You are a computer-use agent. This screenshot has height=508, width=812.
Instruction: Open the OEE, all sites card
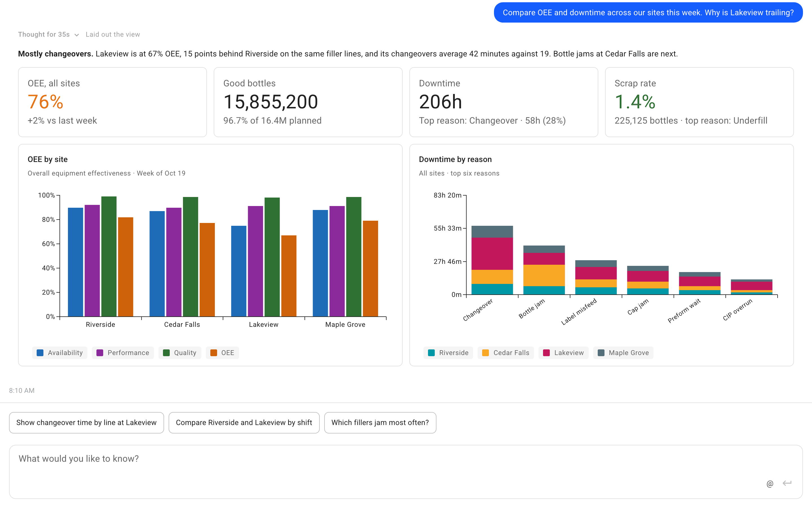click(x=112, y=102)
